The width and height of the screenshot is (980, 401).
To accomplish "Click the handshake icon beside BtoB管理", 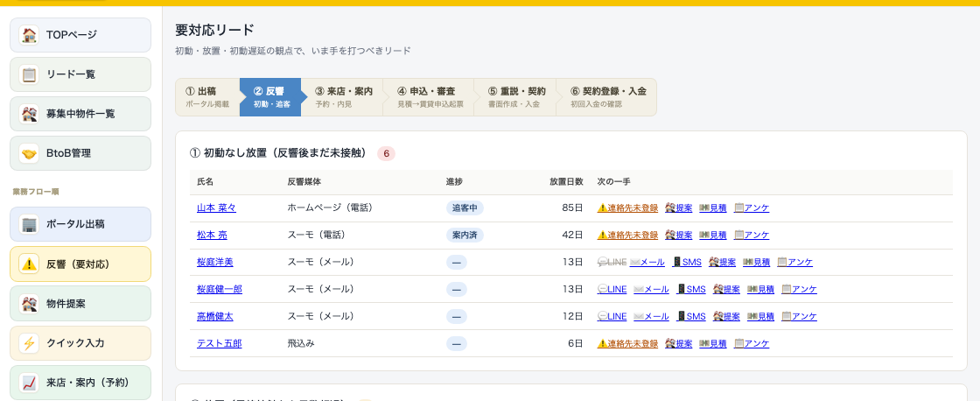I will tap(29, 153).
